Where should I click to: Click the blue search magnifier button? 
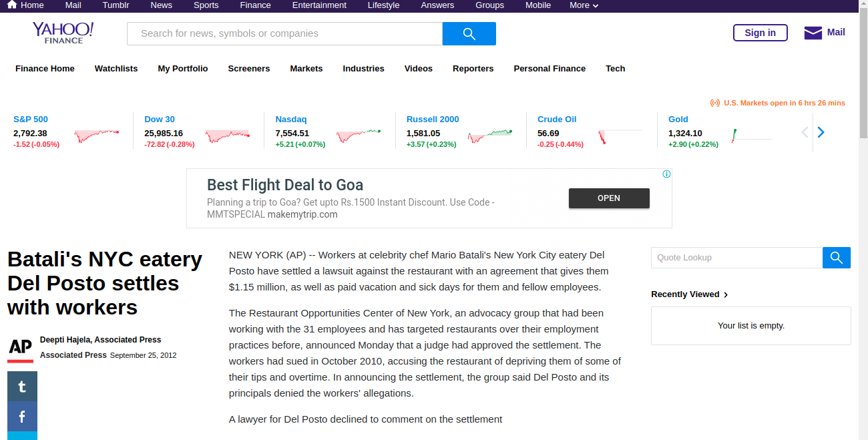coord(469,33)
